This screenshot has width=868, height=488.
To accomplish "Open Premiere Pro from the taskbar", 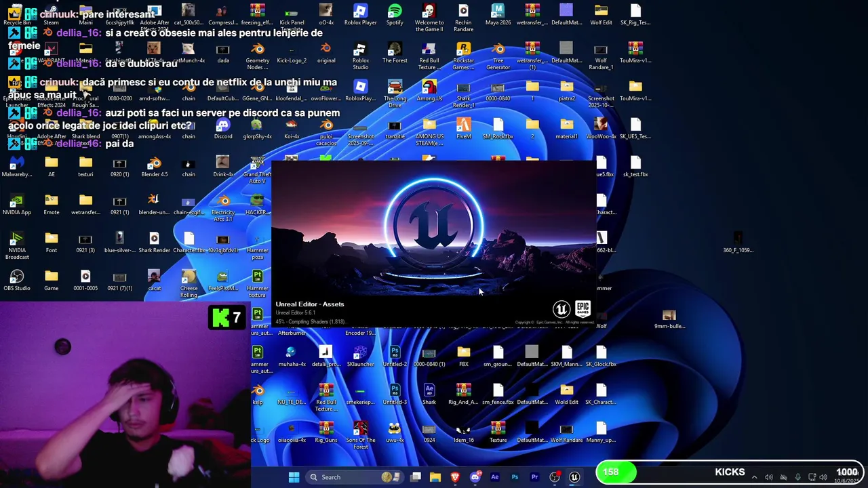I will 534,477.
